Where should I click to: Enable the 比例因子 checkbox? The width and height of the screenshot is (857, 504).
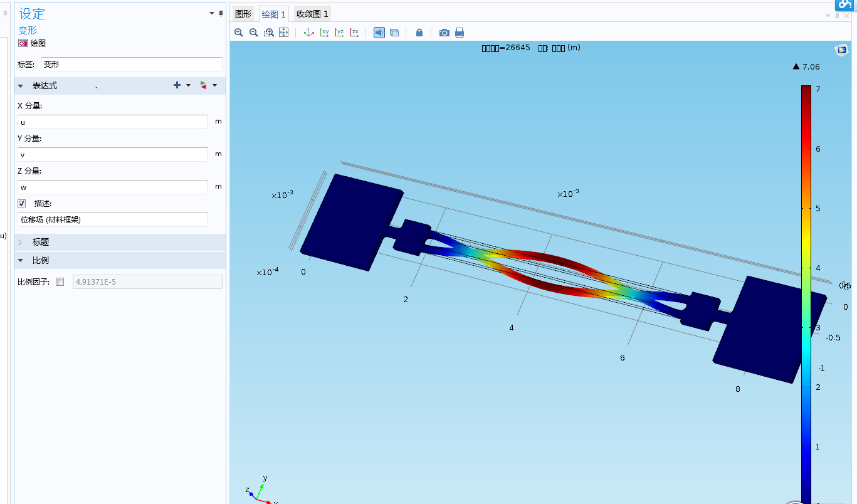pyautogui.click(x=60, y=282)
